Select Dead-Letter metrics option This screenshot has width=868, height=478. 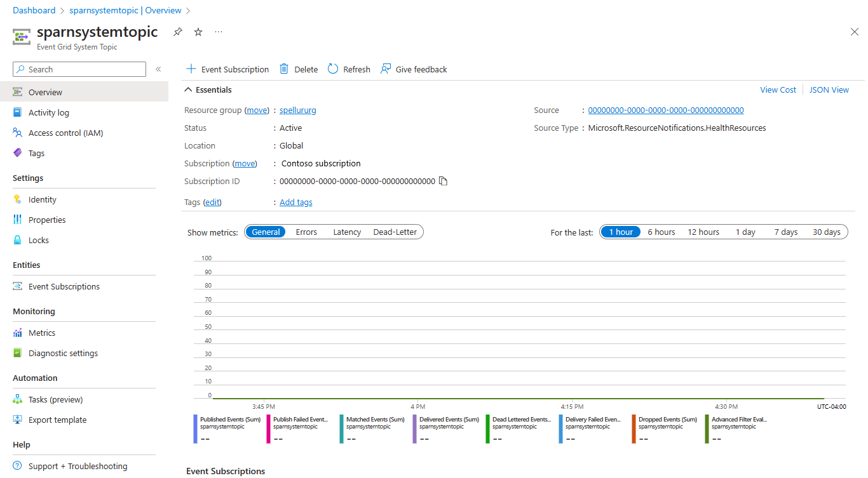pyautogui.click(x=395, y=232)
